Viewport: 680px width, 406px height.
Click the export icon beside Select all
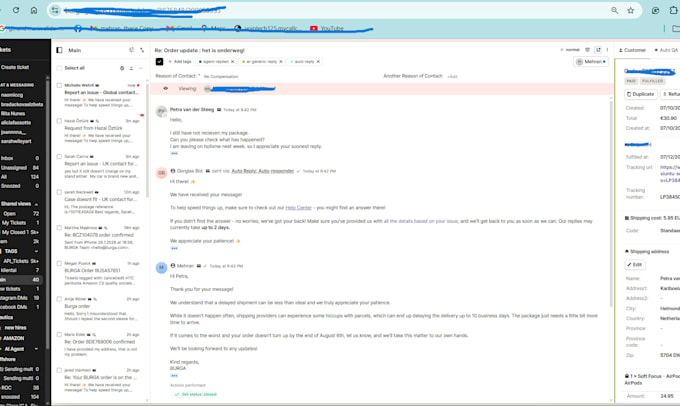131,68
